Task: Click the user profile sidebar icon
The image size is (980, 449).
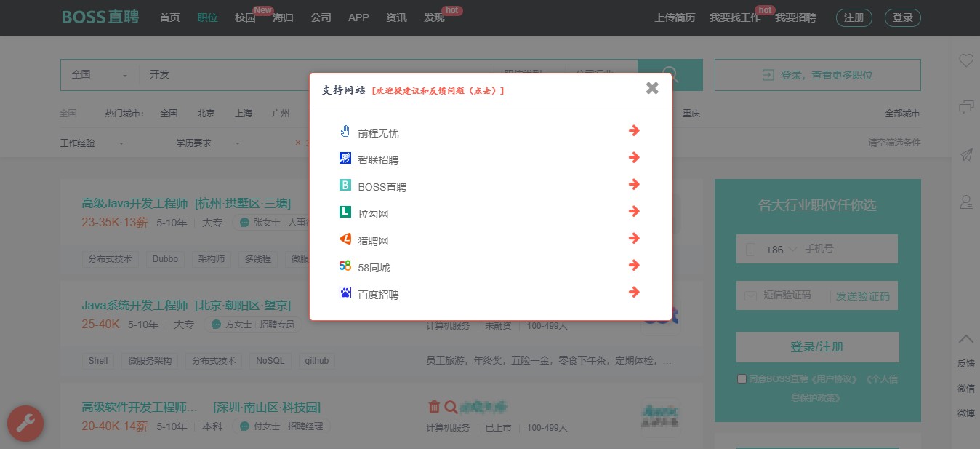Action: click(966, 202)
